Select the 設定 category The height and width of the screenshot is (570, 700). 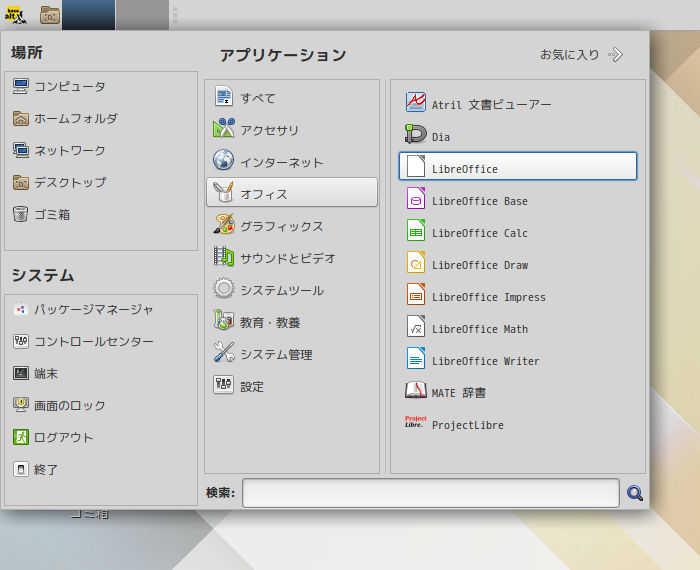292,386
